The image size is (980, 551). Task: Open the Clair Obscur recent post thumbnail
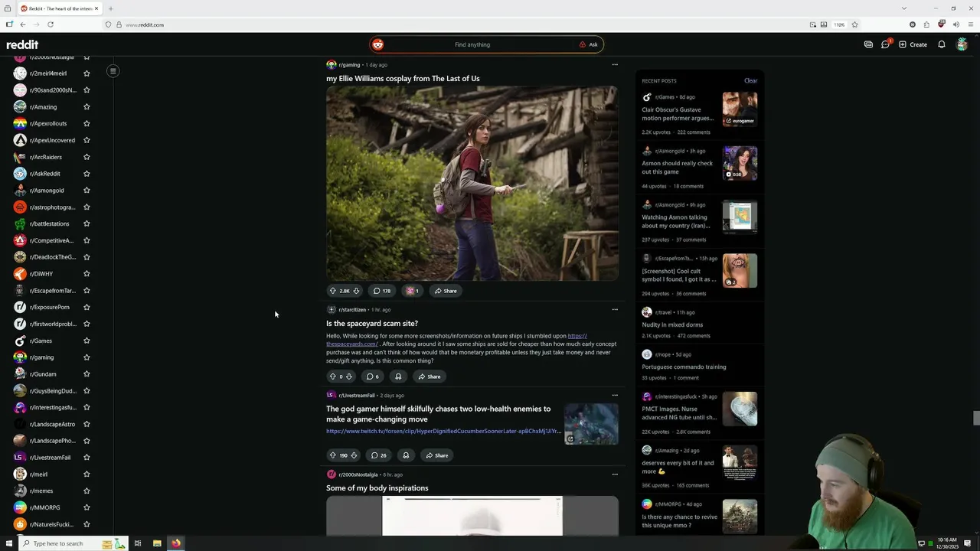(740, 109)
